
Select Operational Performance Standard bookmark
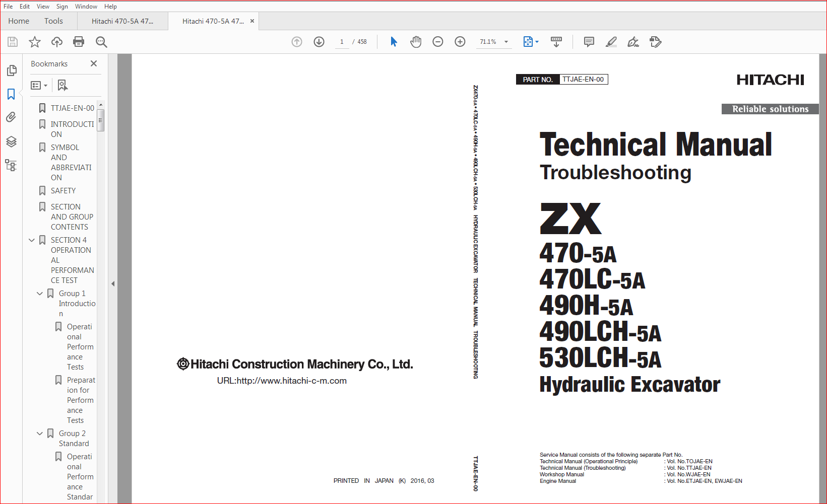pyautogui.click(x=80, y=477)
